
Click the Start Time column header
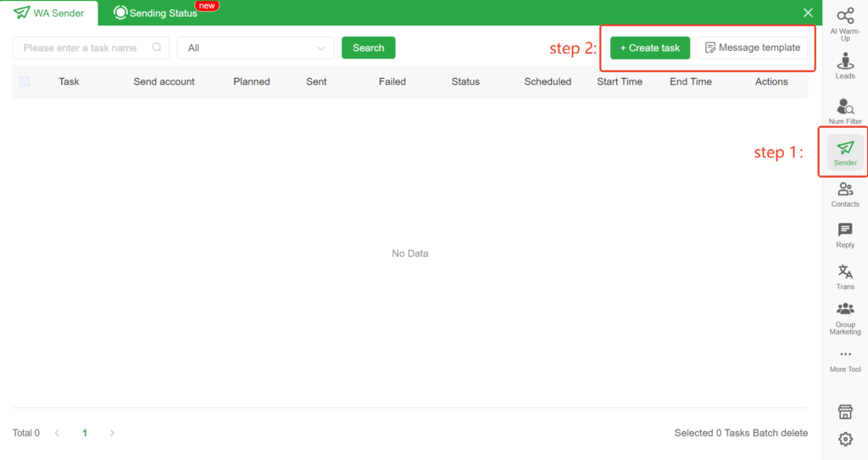620,81
